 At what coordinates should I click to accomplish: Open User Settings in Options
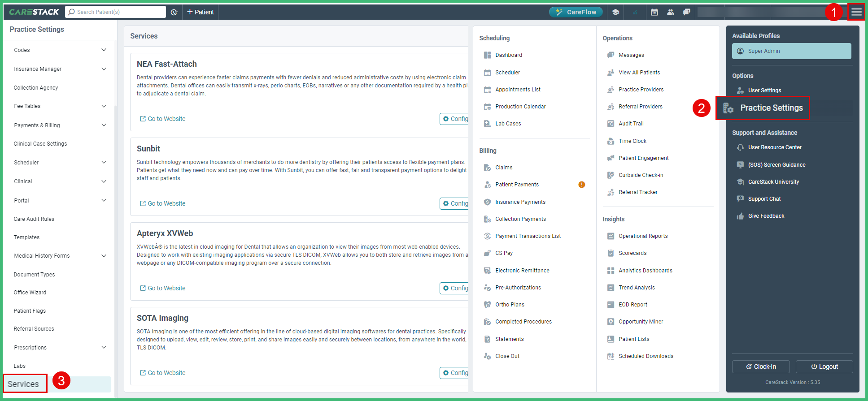click(764, 91)
